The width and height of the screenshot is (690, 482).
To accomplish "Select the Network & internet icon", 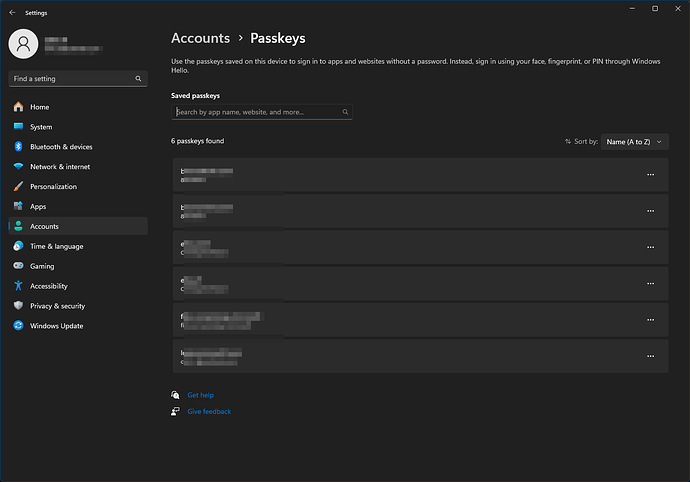I will pyautogui.click(x=18, y=167).
